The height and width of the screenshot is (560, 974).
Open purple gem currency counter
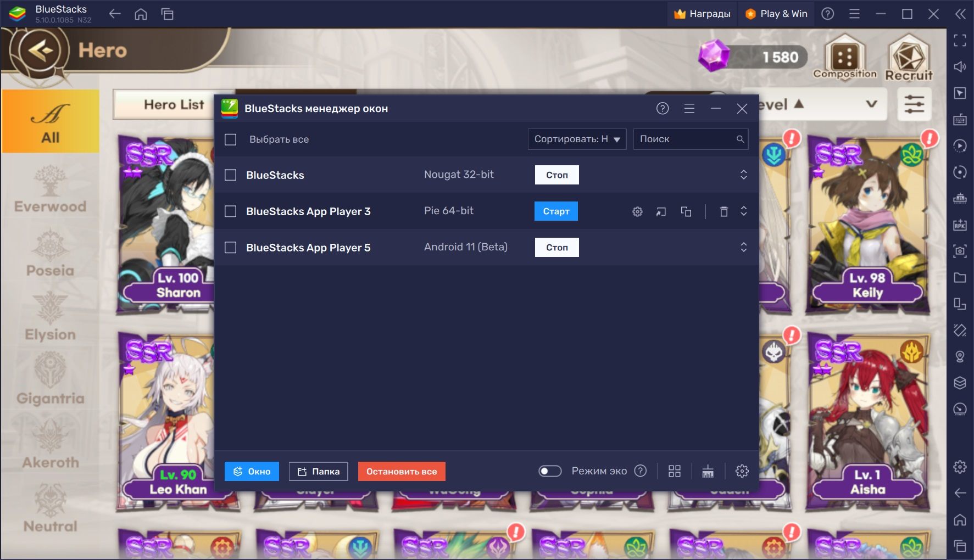[x=753, y=57]
